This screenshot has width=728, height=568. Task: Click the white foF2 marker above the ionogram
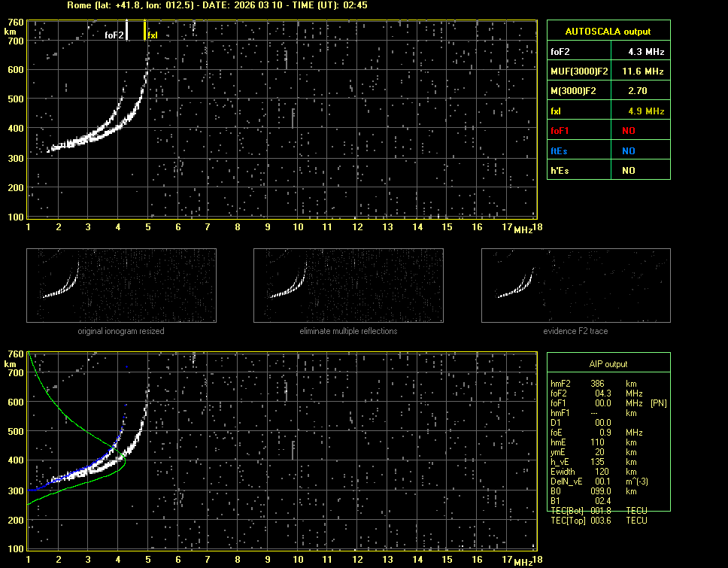[x=127, y=30]
